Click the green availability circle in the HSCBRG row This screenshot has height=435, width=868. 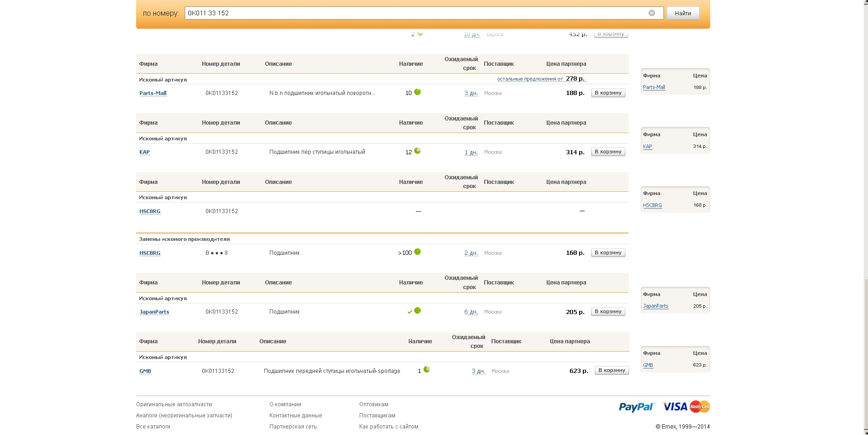pyautogui.click(x=418, y=252)
